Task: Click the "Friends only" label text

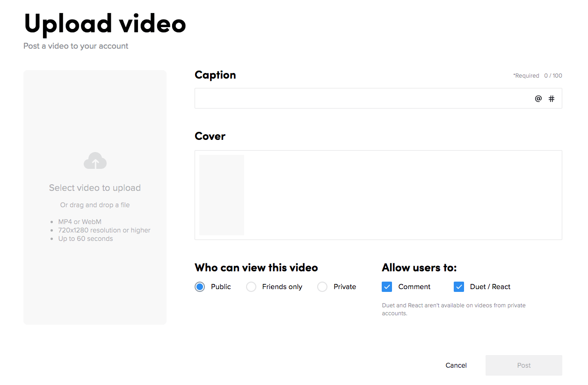Action: tap(282, 287)
